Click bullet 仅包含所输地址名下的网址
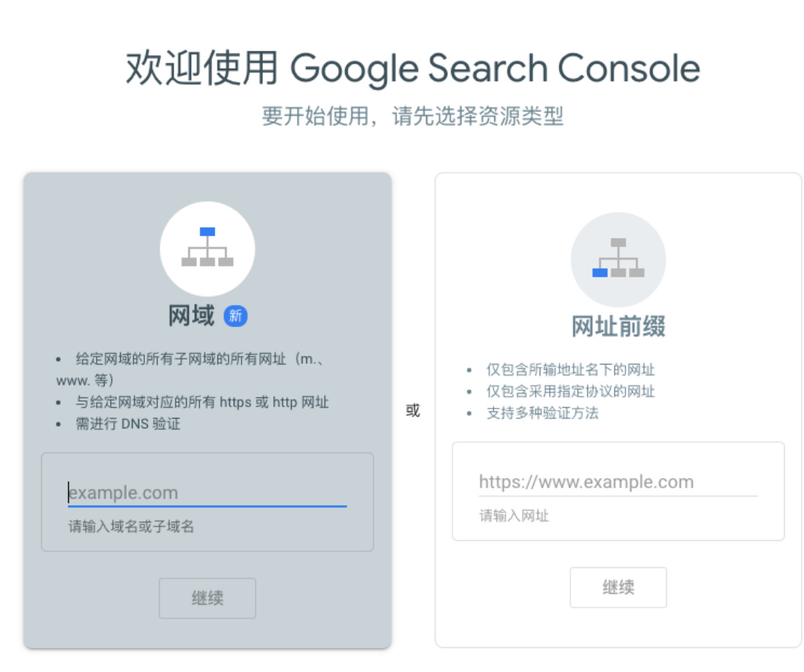 pos(570,370)
